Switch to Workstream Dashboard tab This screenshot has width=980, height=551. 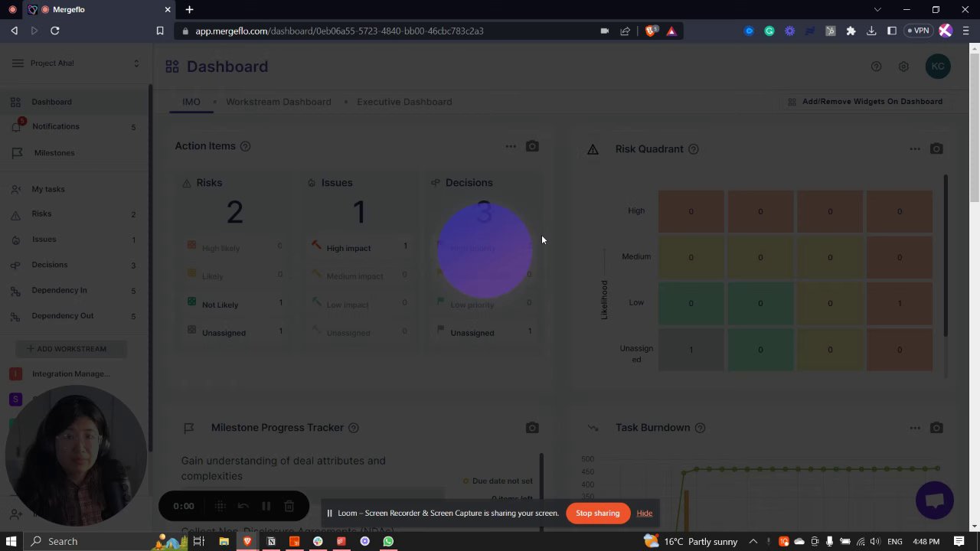click(x=279, y=102)
